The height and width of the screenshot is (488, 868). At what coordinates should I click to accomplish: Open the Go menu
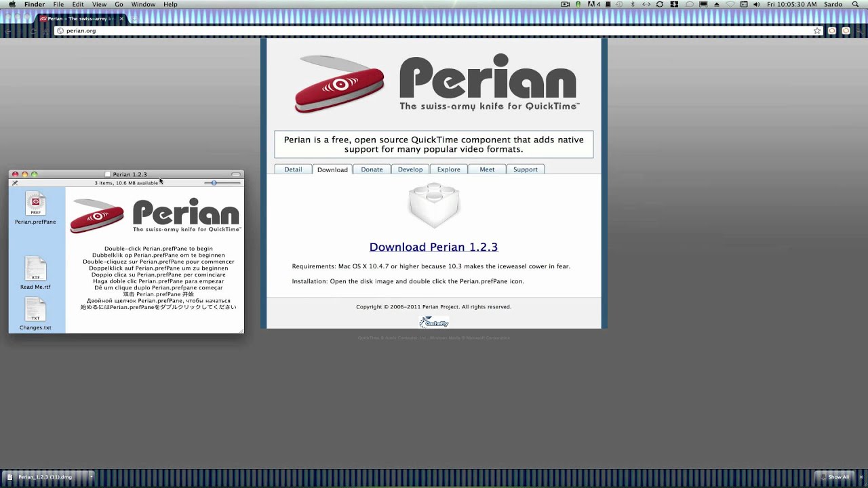[x=119, y=4]
